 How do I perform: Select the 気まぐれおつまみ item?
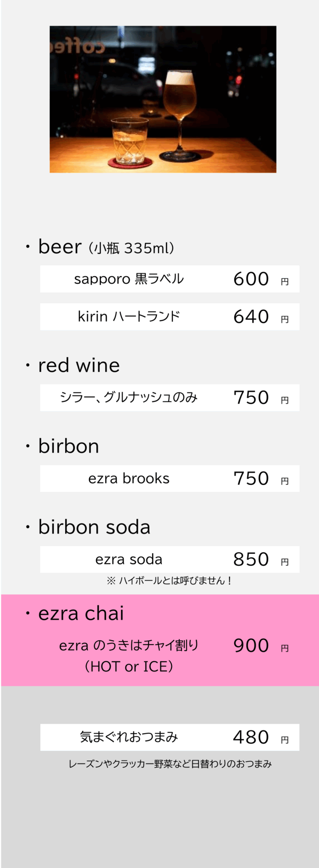tap(129, 737)
